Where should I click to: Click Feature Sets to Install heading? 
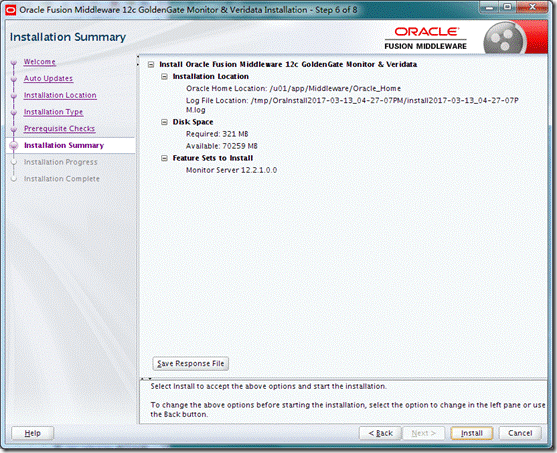point(213,158)
